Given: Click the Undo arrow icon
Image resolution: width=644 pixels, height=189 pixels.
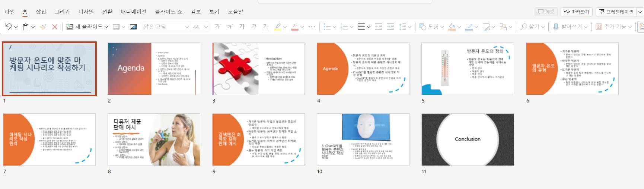Looking at the screenshot, I should [8, 27].
